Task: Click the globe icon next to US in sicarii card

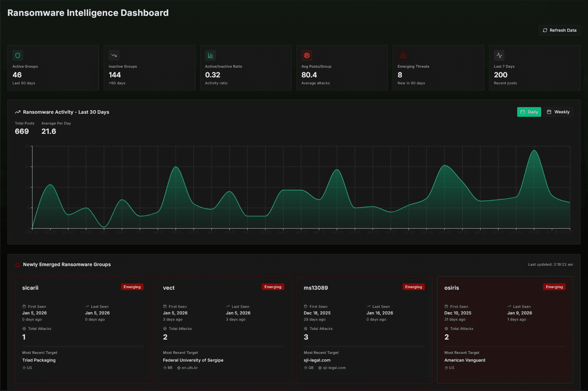Action: coord(24,368)
